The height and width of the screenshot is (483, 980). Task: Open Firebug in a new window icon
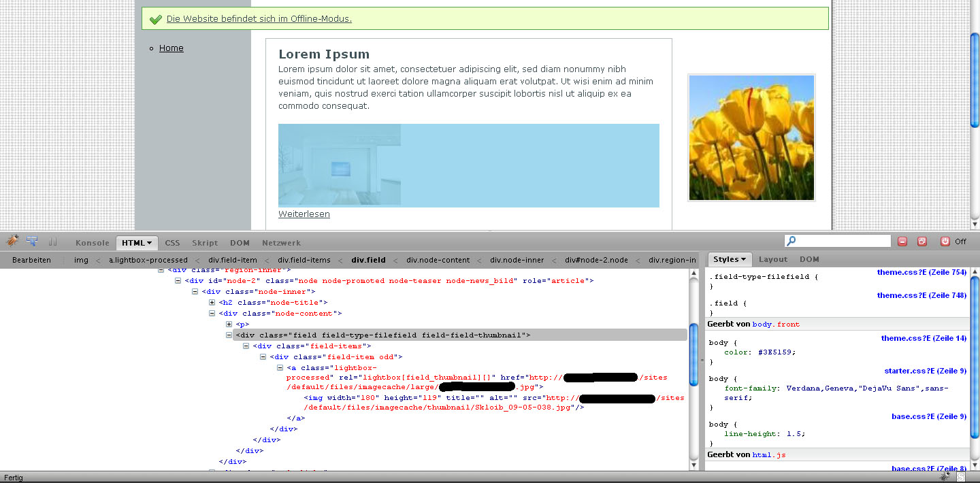pos(922,241)
